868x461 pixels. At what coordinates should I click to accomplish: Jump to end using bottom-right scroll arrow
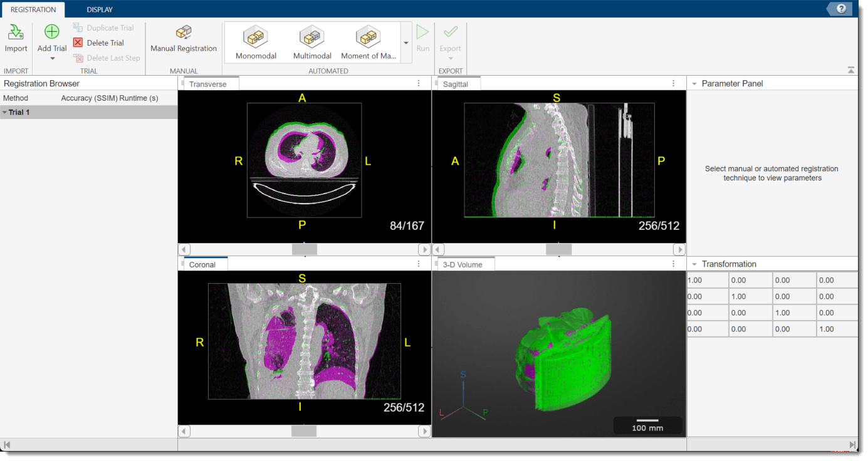click(x=852, y=445)
